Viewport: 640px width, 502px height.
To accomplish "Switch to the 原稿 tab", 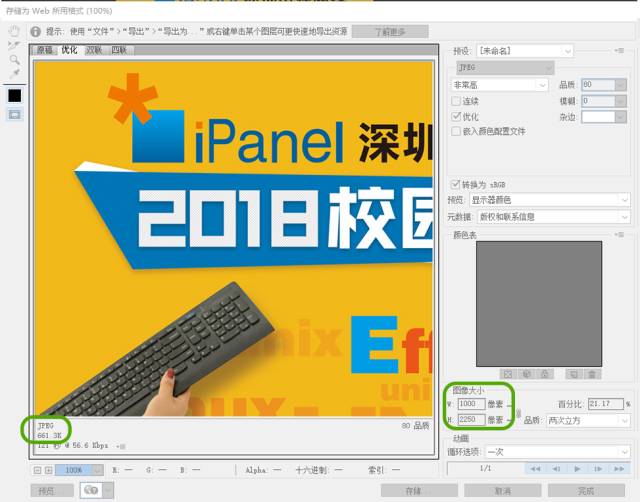I will (45, 50).
